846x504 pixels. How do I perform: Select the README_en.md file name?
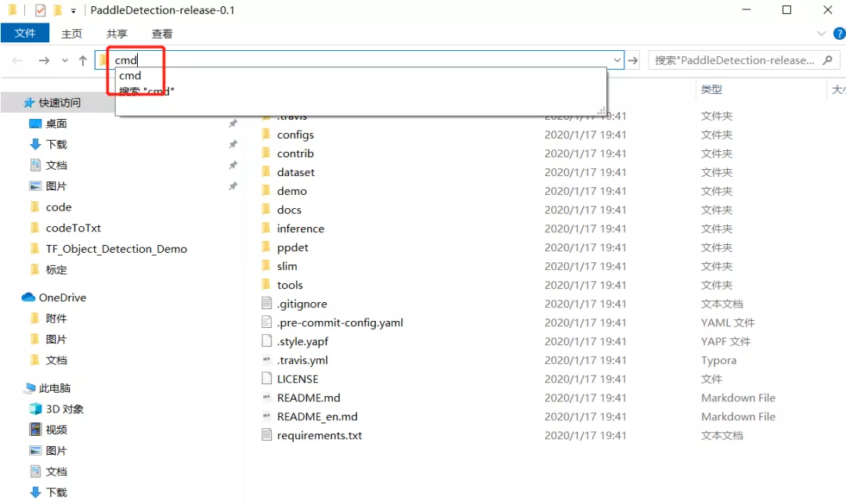coord(317,416)
